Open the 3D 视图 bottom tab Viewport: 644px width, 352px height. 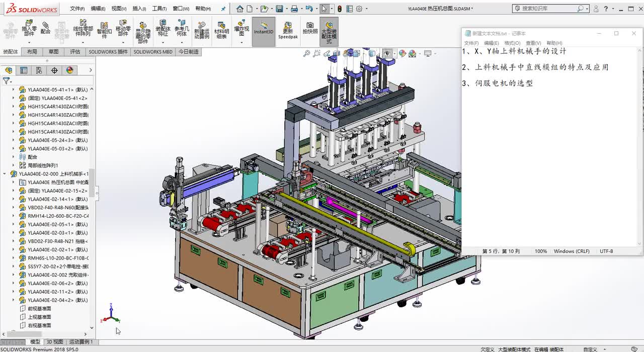click(x=55, y=342)
